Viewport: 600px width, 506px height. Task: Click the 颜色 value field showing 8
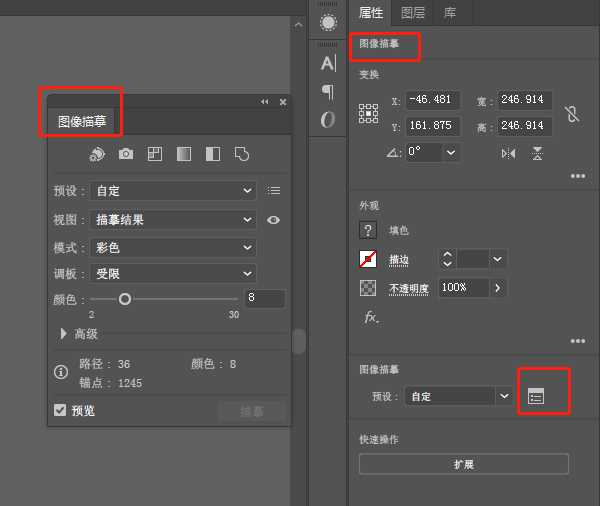tap(264, 298)
